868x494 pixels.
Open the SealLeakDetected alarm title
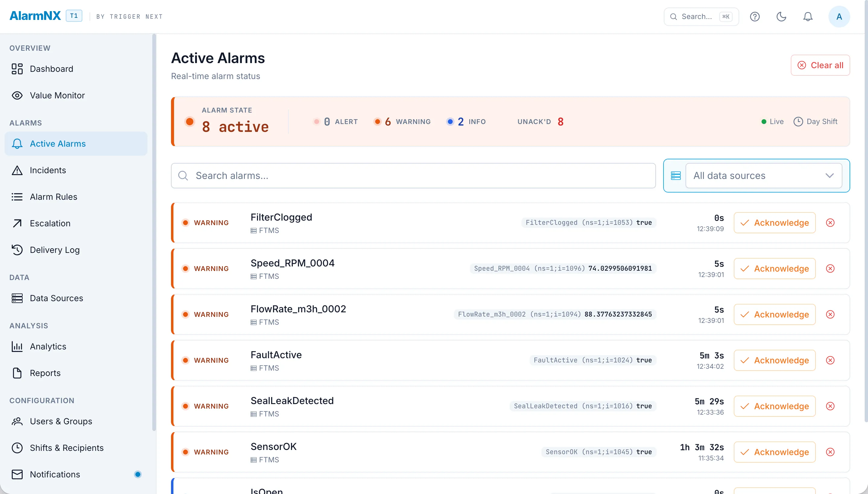292,400
